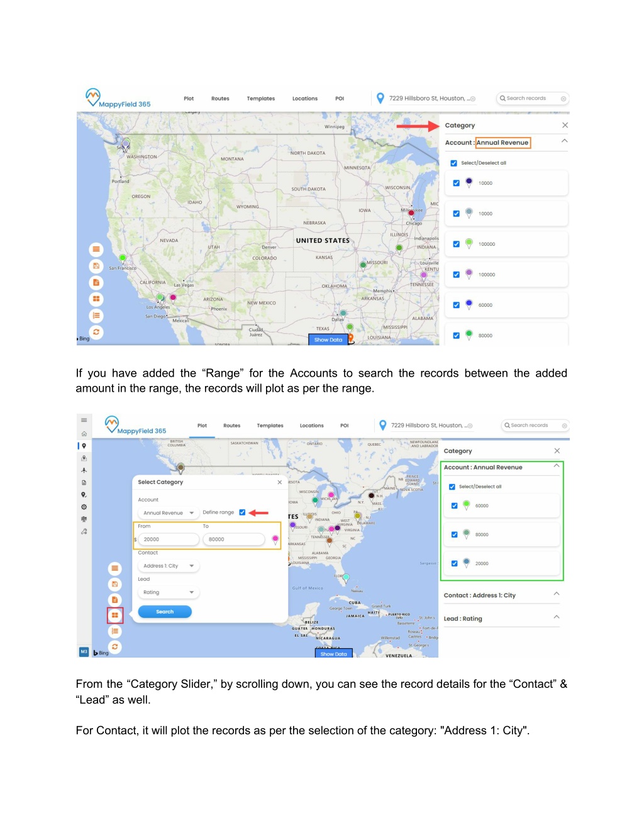Click orange document button in first screenshot

click(96, 282)
